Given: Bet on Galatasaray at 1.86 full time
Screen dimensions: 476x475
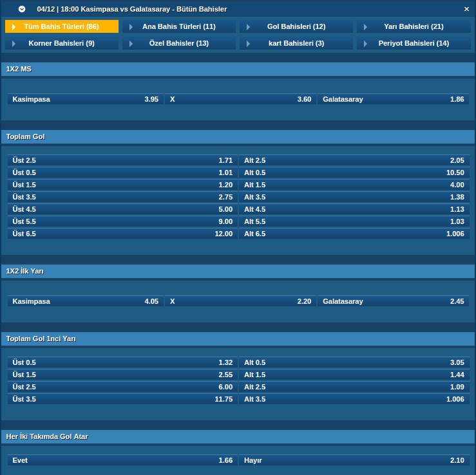Looking at the screenshot, I should point(394,99).
